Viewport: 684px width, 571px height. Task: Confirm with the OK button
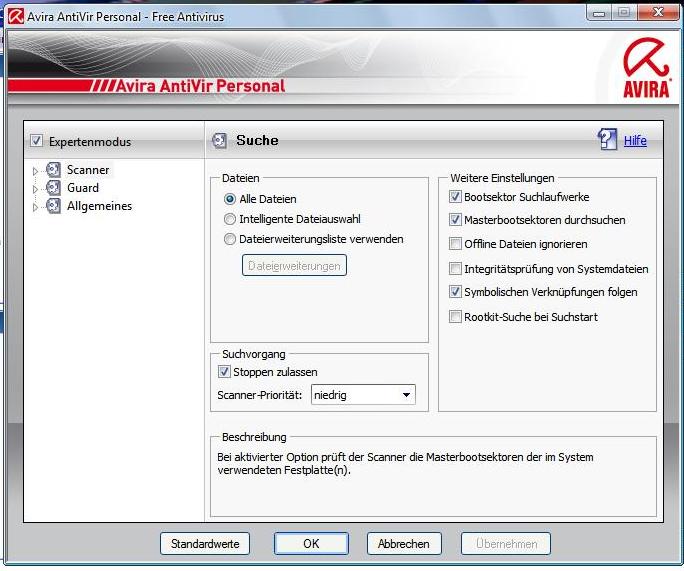click(x=311, y=544)
